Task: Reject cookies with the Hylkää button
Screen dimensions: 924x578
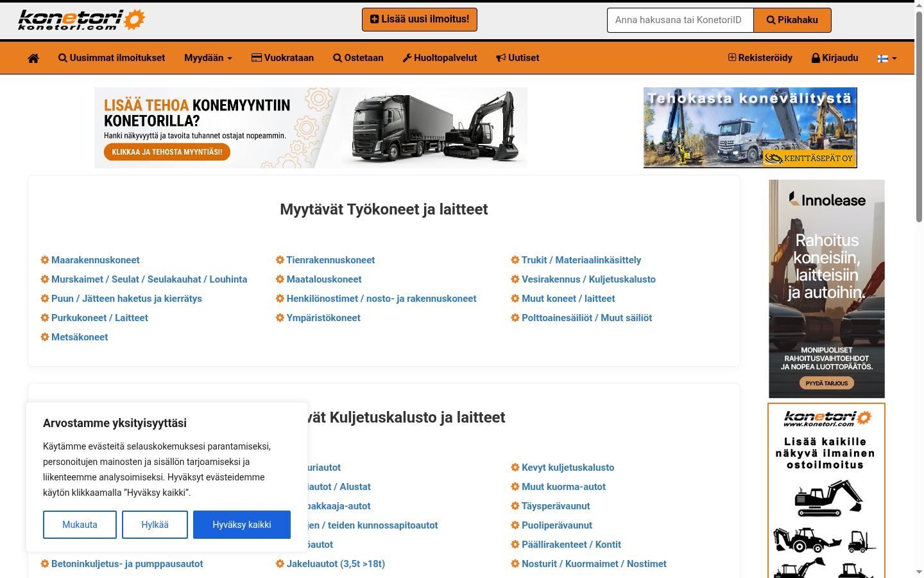Action: point(155,525)
